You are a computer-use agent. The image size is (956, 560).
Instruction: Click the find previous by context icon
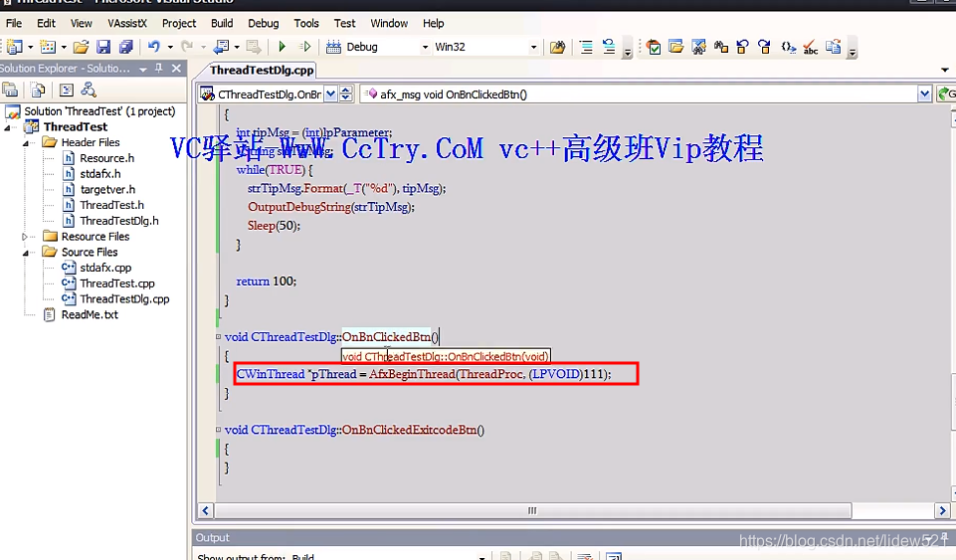742,47
